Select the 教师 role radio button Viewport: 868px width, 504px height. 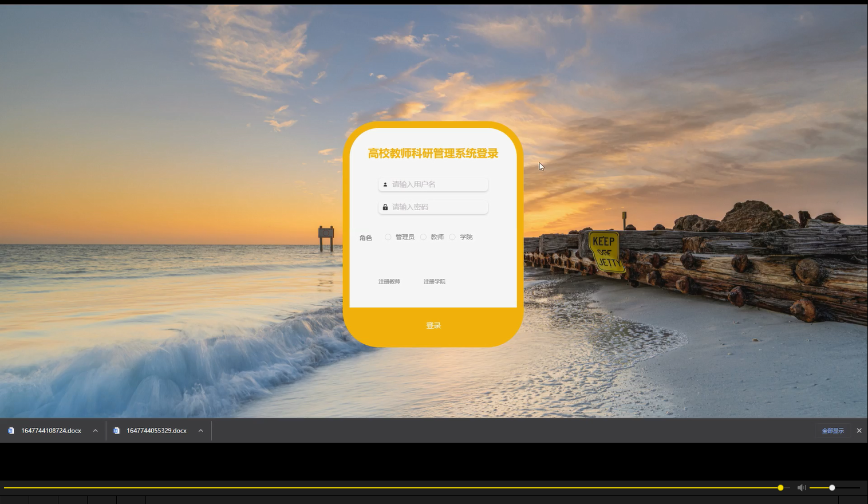click(423, 237)
